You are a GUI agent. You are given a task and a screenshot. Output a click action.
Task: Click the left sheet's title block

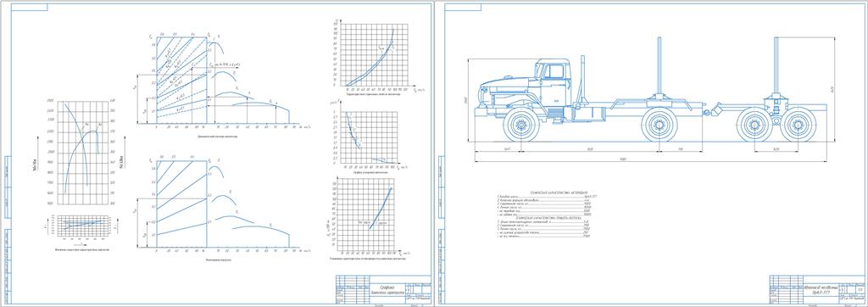382,289
